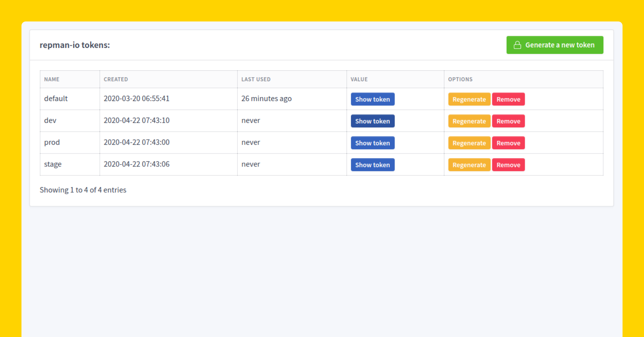This screenshot has height=337, width=644.
Task: Click the LAST USED column header
Action: point(256,79)
